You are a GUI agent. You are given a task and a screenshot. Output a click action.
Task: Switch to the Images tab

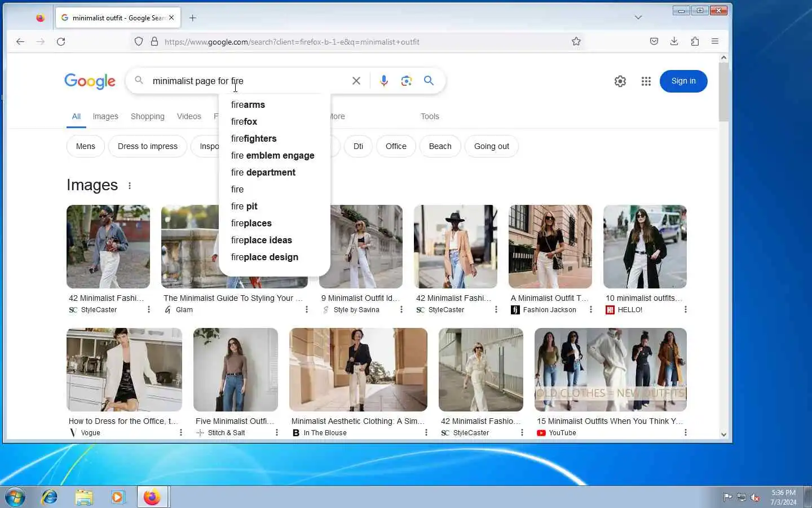pos(105,116)
